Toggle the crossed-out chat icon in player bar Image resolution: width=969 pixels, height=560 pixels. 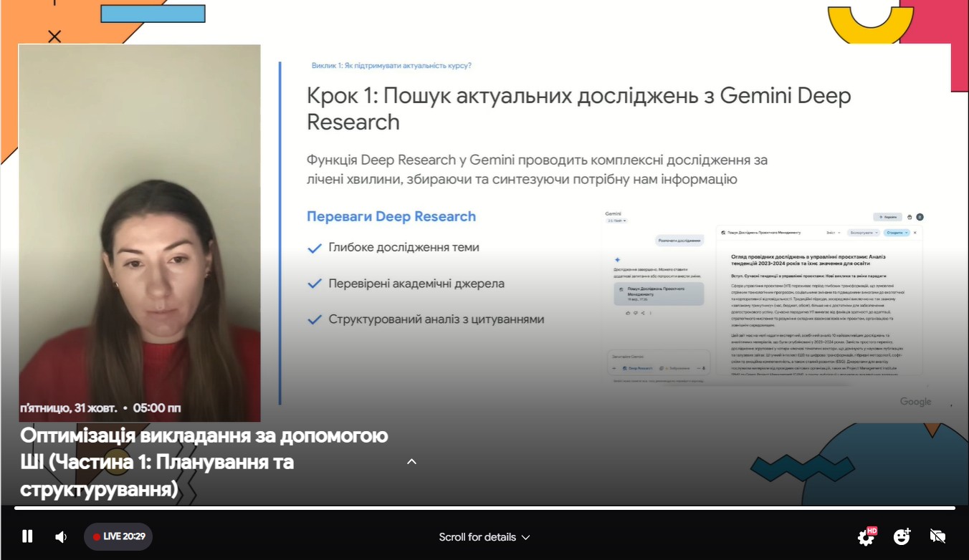[937, 536]
